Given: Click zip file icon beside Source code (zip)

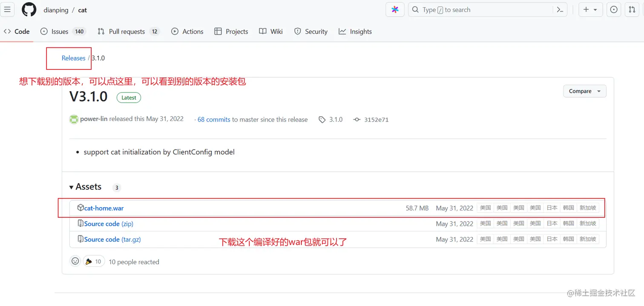Looking at the screenshot, I should tap(80, 223).
